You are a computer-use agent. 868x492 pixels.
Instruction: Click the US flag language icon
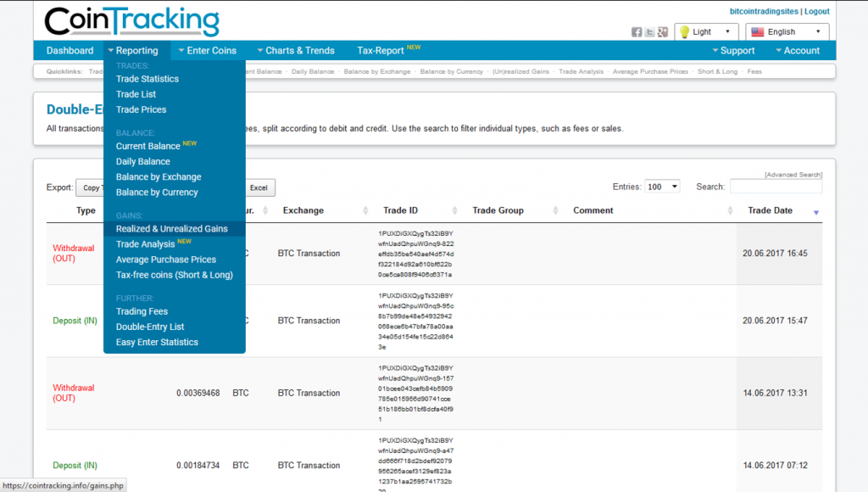757,32
